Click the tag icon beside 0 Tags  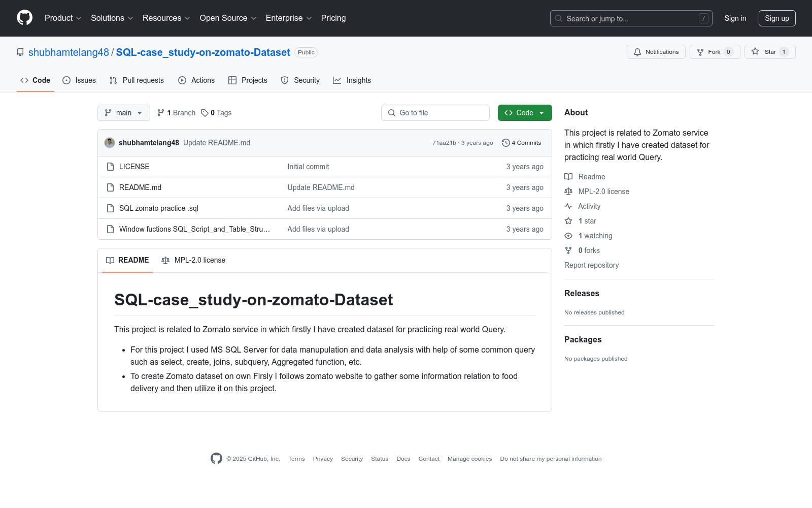tap(205, 113)
